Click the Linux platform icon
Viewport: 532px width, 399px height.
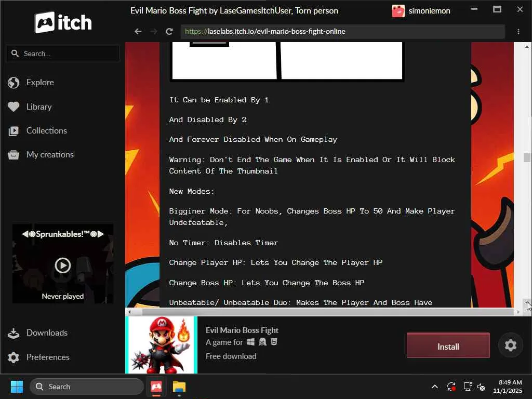pos(262,342)
